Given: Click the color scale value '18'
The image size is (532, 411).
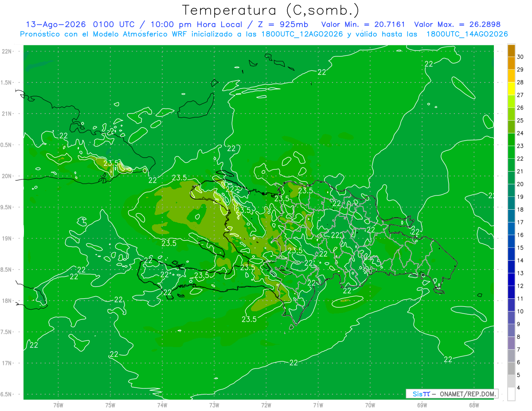Looking at the screenshot, I should pos(520,209).
